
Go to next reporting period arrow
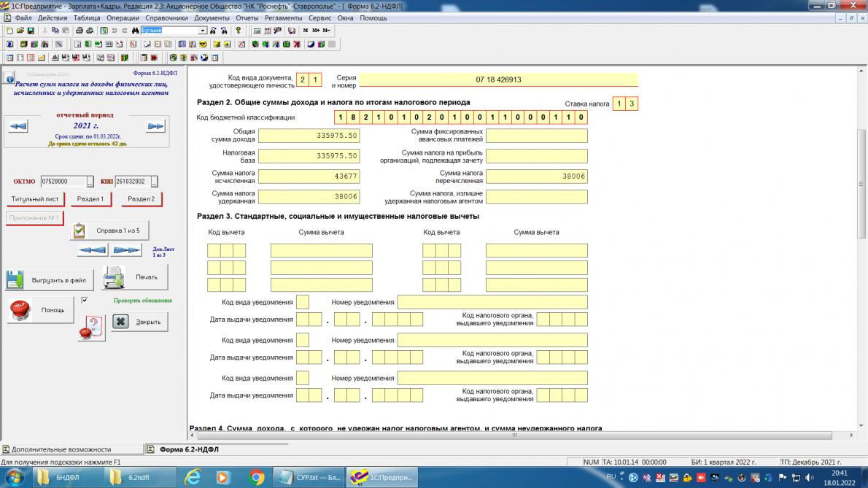[x=155, y=126]
